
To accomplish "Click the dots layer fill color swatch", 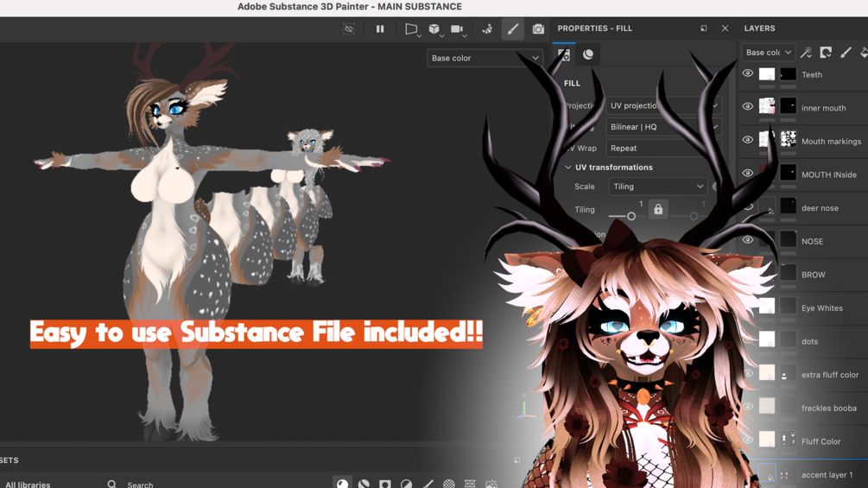I will (767, 339).
